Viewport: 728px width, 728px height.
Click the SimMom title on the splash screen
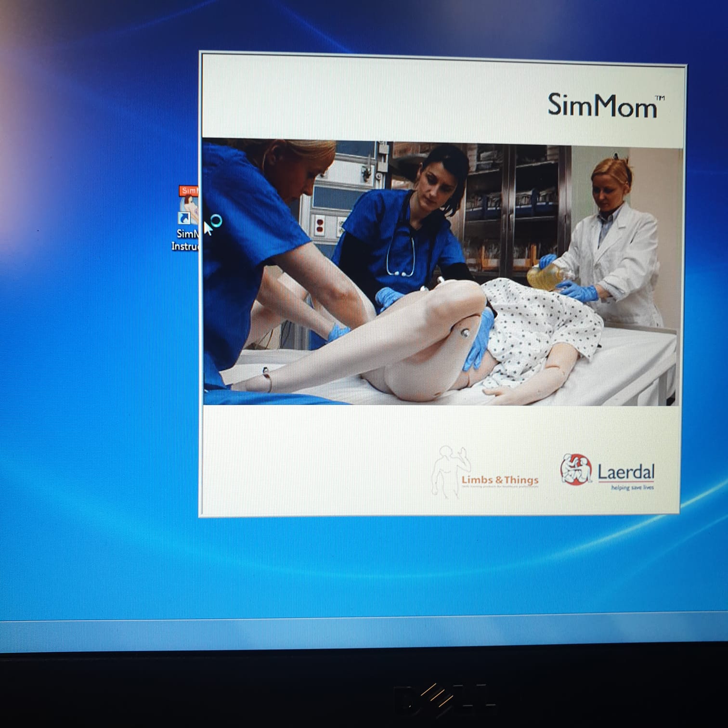coord(602,105)
